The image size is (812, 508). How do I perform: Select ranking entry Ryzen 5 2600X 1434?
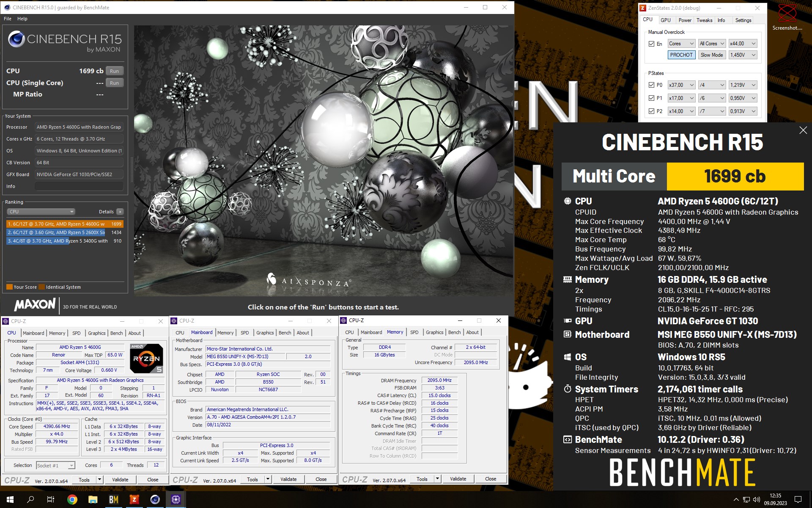[x=65, y=232]
